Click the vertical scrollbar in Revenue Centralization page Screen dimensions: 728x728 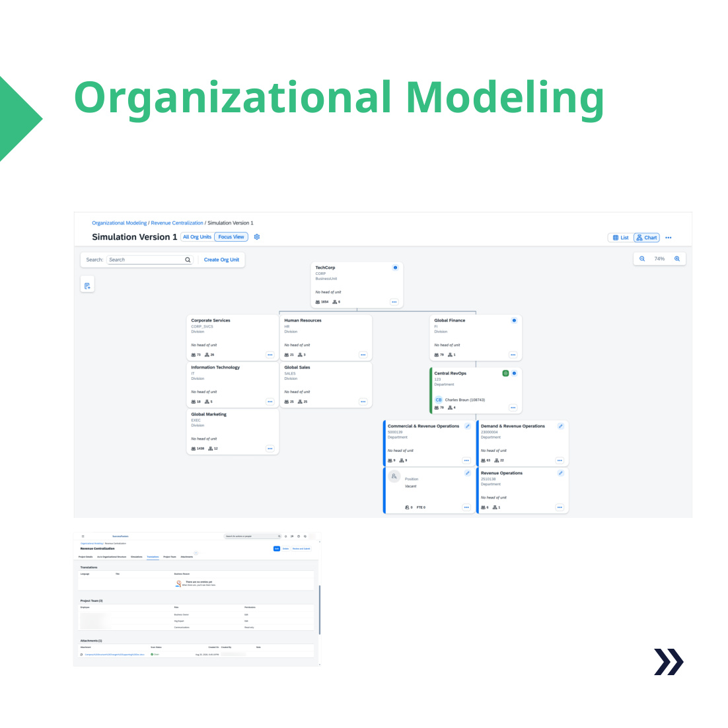pos(320,610)
